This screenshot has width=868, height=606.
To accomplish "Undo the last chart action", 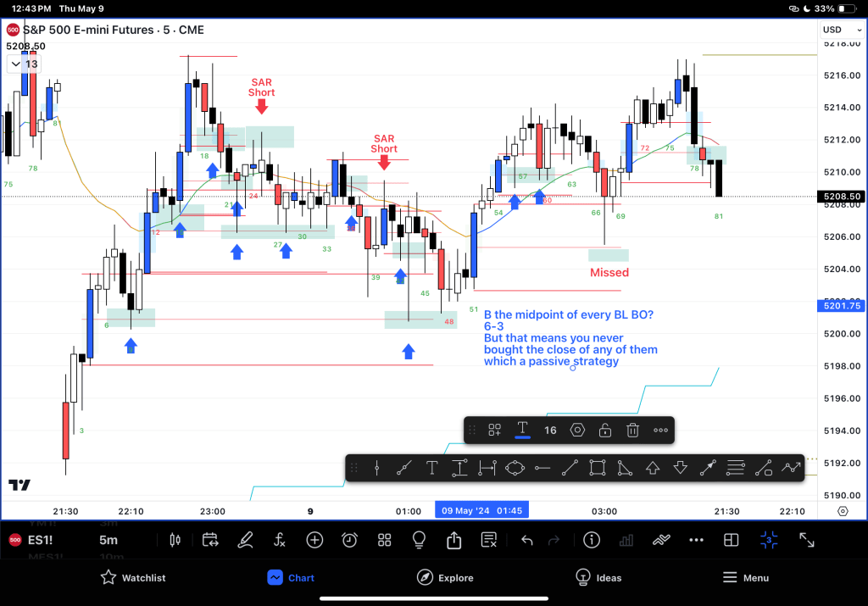I will pyautogui.click(x=526, y=540).
